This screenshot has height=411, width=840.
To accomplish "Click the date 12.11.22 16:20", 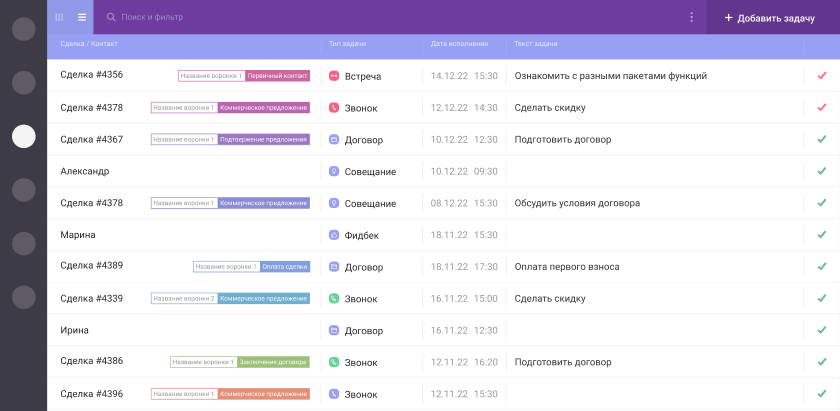I will click(464, 362).
